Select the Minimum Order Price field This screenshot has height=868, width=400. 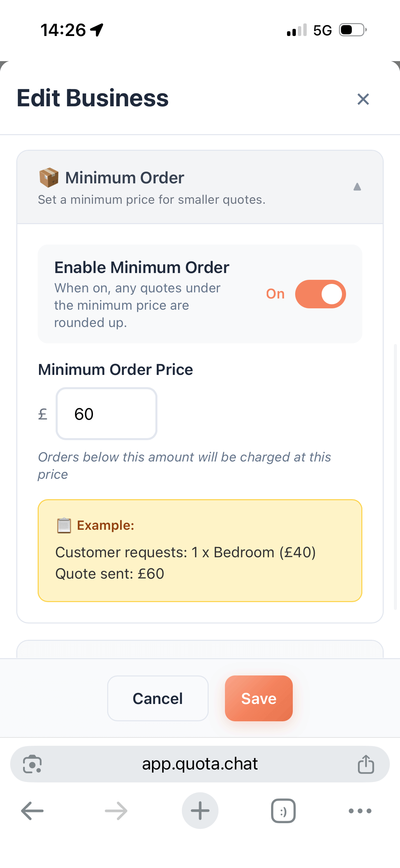(106, 414)
